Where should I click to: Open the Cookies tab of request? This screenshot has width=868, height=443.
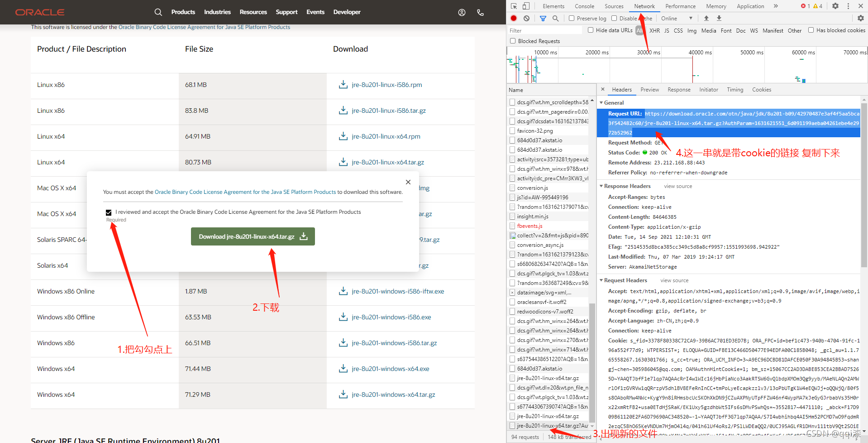(762, 90)
